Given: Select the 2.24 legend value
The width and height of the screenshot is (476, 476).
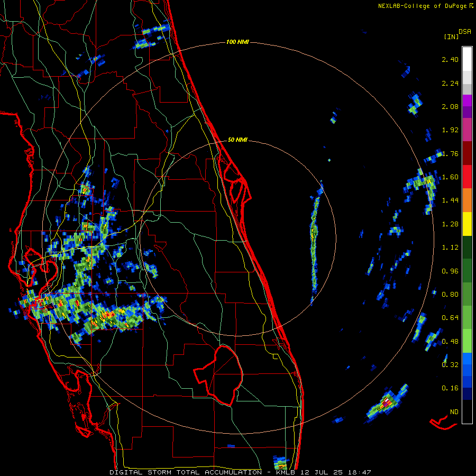Looking at the screenshot, I should point(450,83).
